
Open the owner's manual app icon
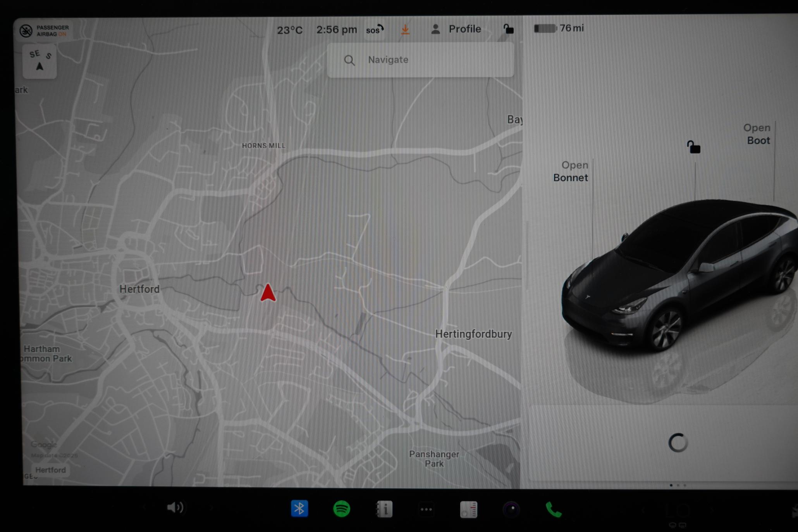click(384, 509)
